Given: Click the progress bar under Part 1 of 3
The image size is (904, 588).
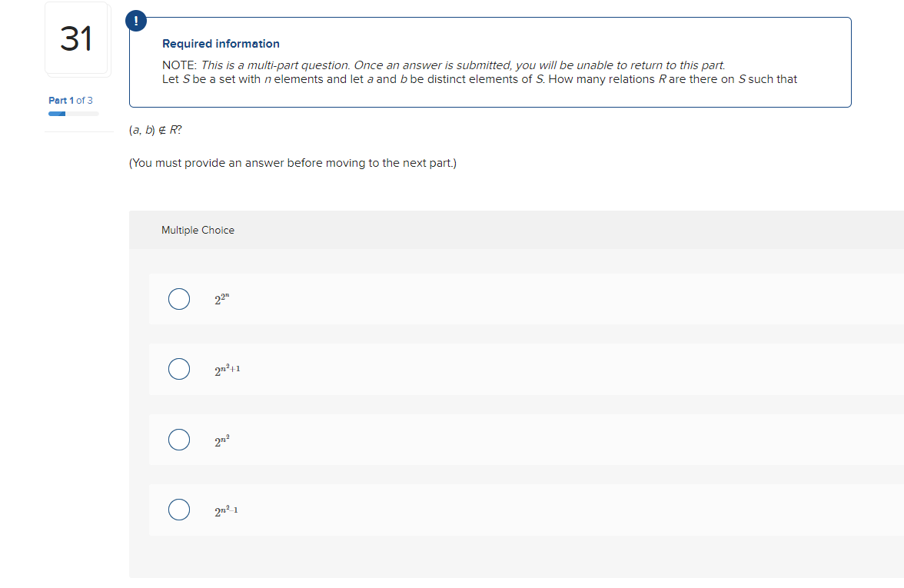Looking at the screenshot, I should coord(74,114).
